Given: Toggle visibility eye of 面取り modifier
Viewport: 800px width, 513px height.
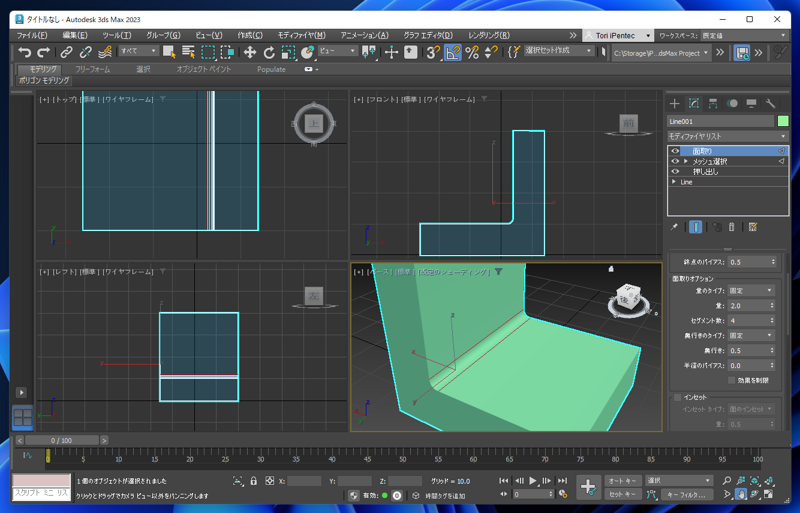Looking at the screenshot, I should point(675,151).
